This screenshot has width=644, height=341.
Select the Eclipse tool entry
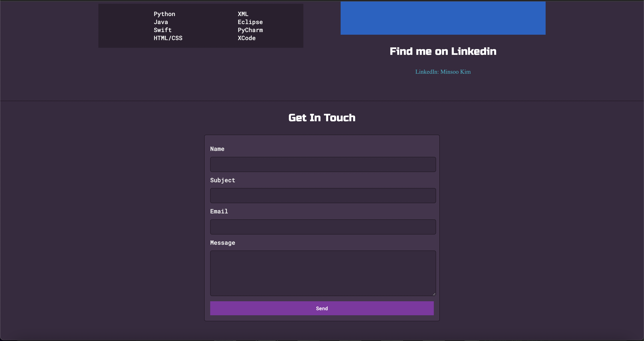[250, 22]
